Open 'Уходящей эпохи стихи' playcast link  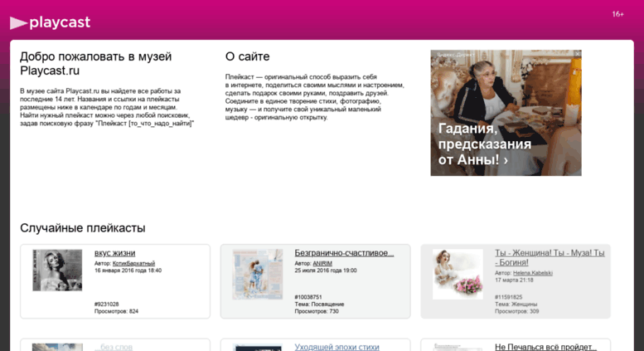pyautogui.click(x=337, y=347)
